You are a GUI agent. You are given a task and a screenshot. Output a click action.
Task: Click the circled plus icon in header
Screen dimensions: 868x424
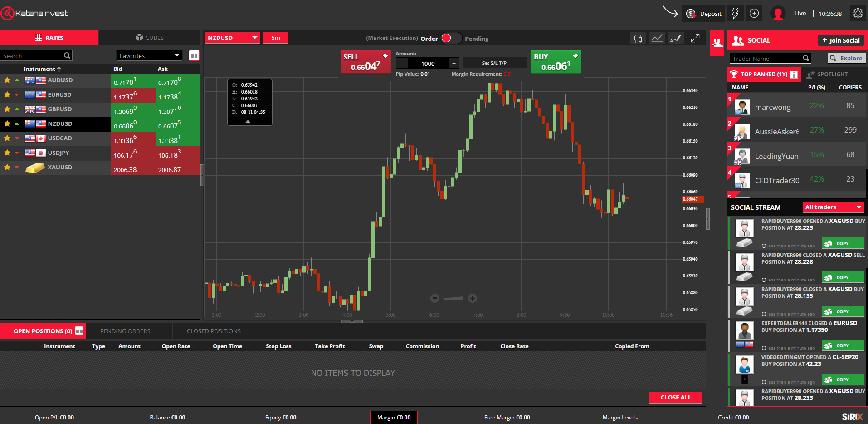(754, 14)
